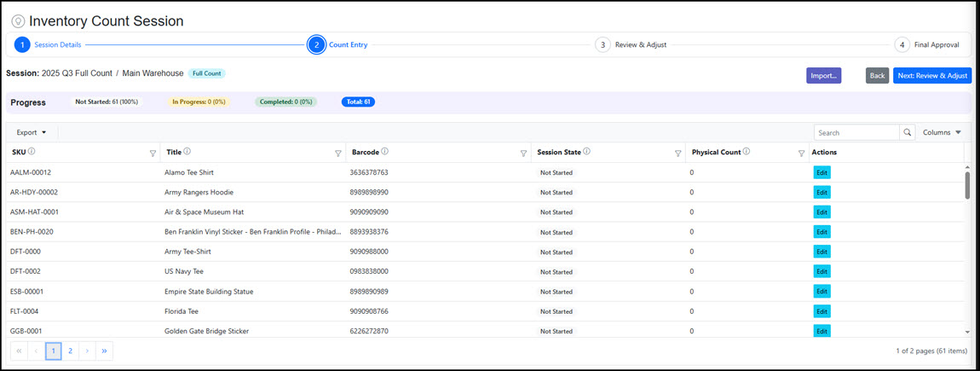
Task: Click the info icon next to SKU
Action: point(32,152)
